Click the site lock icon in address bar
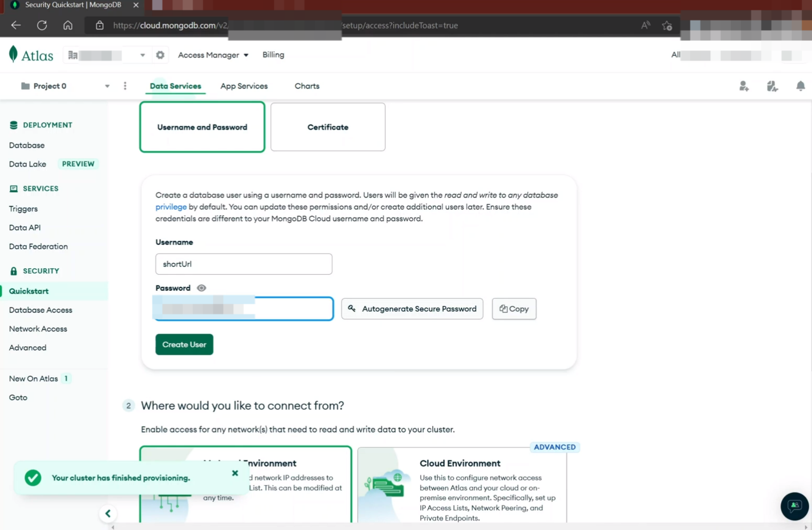Image resolution: width=812 pixels, height=530 pixels. click(x=100, y=25)
